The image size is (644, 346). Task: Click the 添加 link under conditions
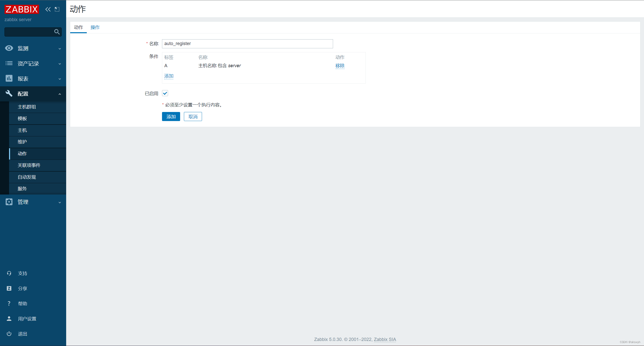coord(169,76)
